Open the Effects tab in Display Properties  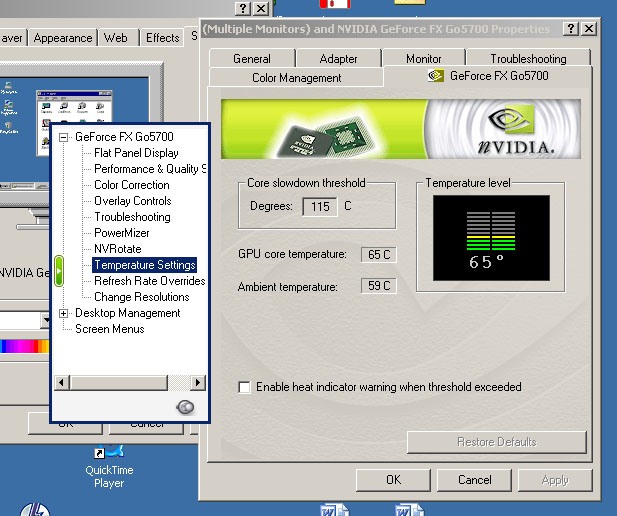pos(162,38)
